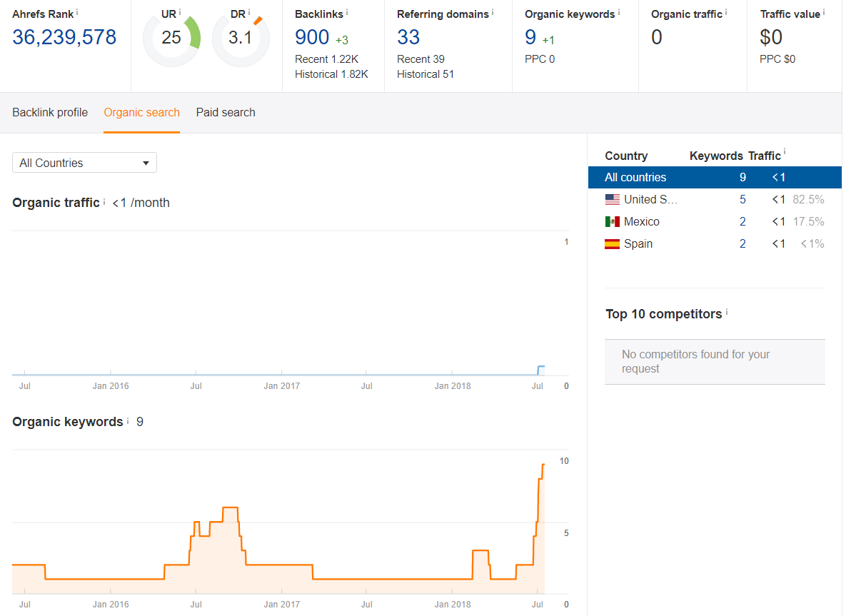Click the UR 25 gauge
This screenshot has height=616, width=861.
click(x=171, y=38)
